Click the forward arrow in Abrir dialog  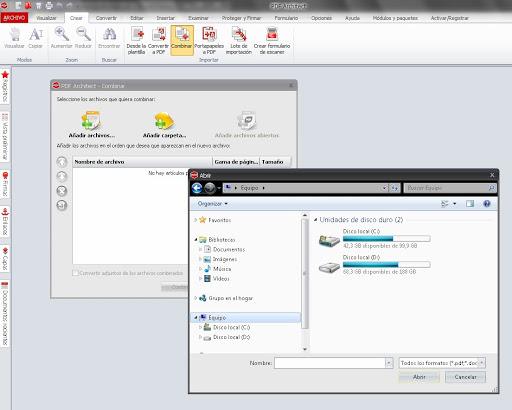[x=210, y=188]
